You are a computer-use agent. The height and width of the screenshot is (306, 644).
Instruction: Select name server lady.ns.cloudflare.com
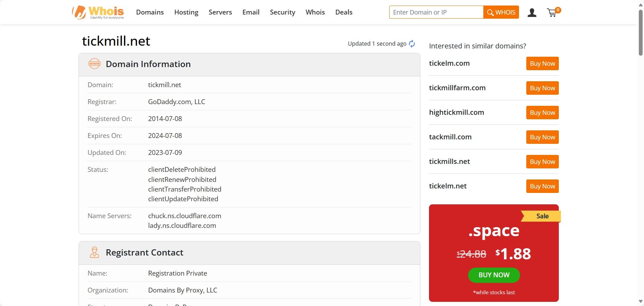[x=182, y=225]
